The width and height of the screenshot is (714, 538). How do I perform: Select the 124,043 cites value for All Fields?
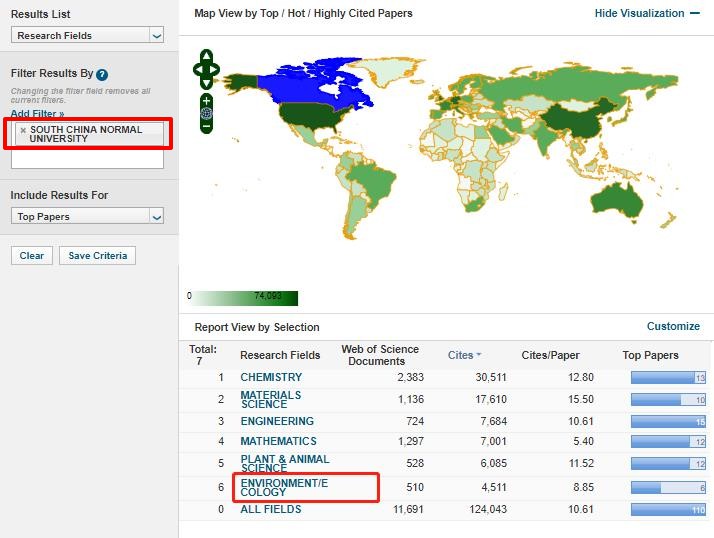click(x=488, y=509)
